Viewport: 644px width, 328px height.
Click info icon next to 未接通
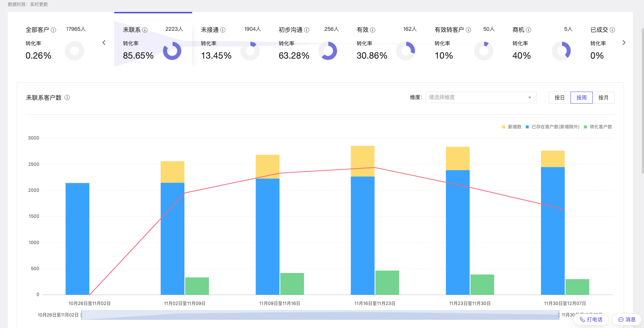[x=223, y=30]
